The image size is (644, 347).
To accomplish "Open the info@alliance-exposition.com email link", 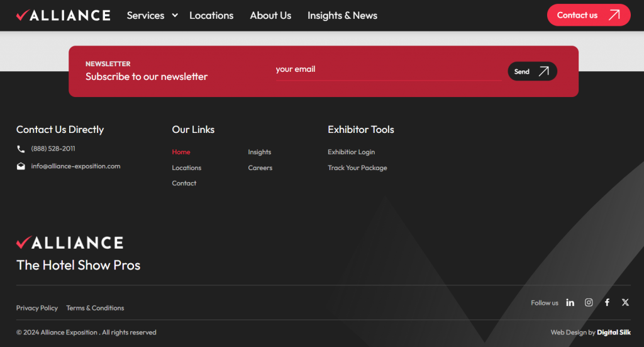I will [75, 166].
